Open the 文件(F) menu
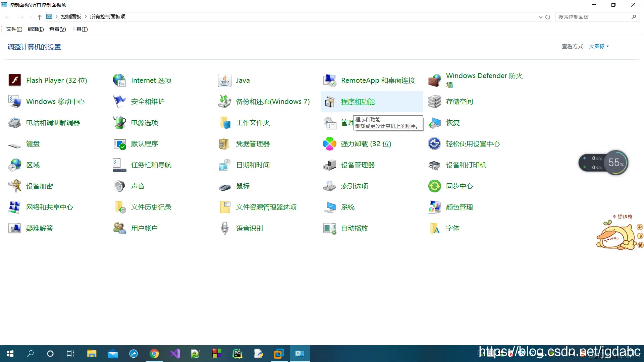This screenshot has height=362, width=644. (14, 29)
